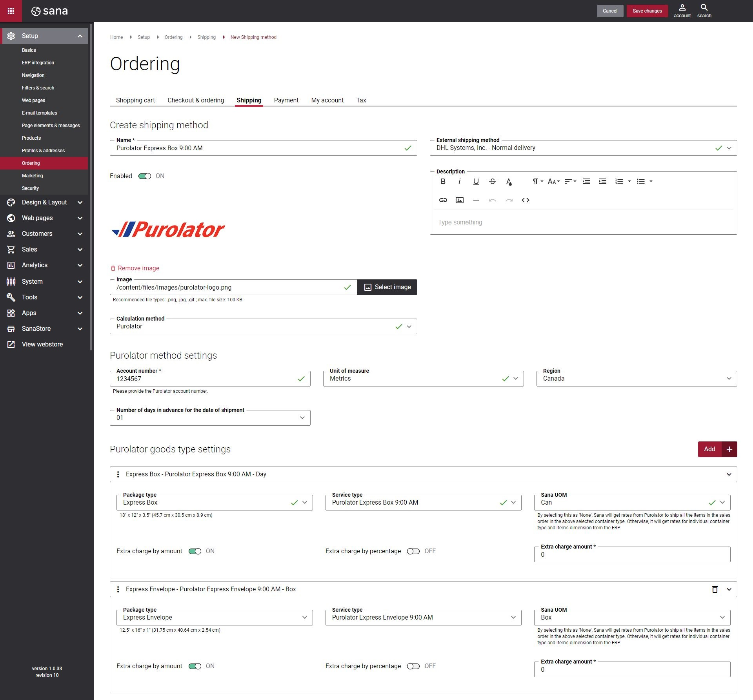Collapse the Express Box goods type panel

(x=729, y=474)
